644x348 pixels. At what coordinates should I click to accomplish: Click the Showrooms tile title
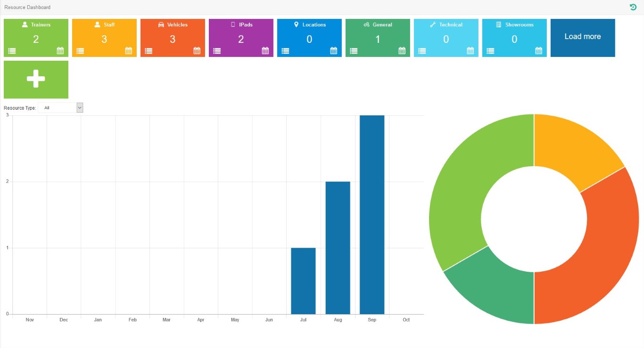tap(519, 24)
